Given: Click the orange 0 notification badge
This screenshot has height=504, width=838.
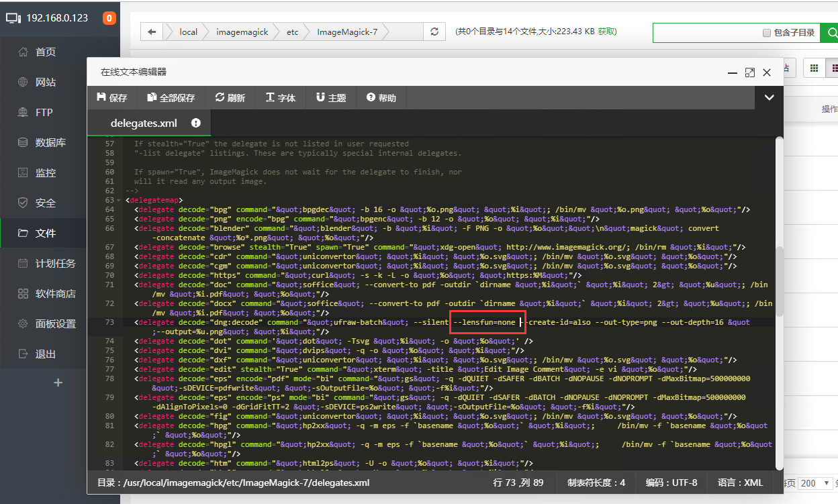Looking at the screenshot, I should (109, 18).
